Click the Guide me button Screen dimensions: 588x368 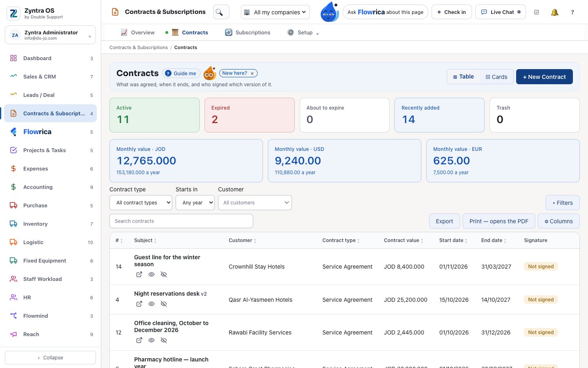point(181,73)
